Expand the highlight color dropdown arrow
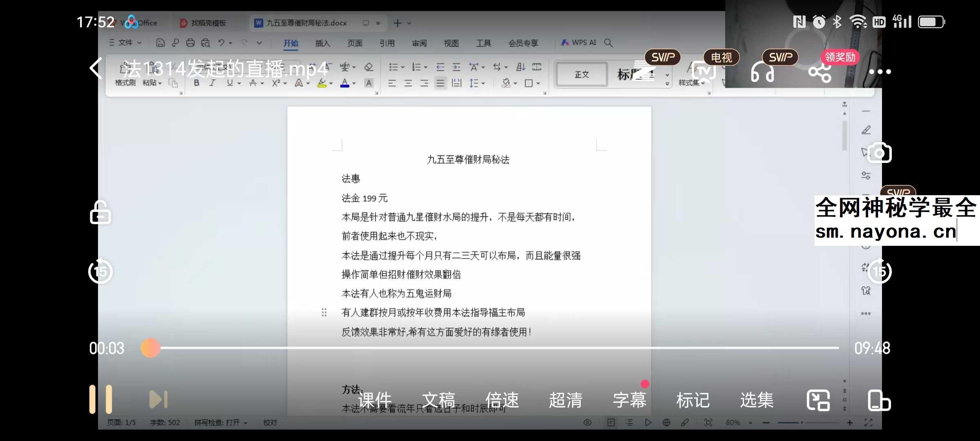The height and width of the screenshot is (441, 980). (x=331, y=83)
